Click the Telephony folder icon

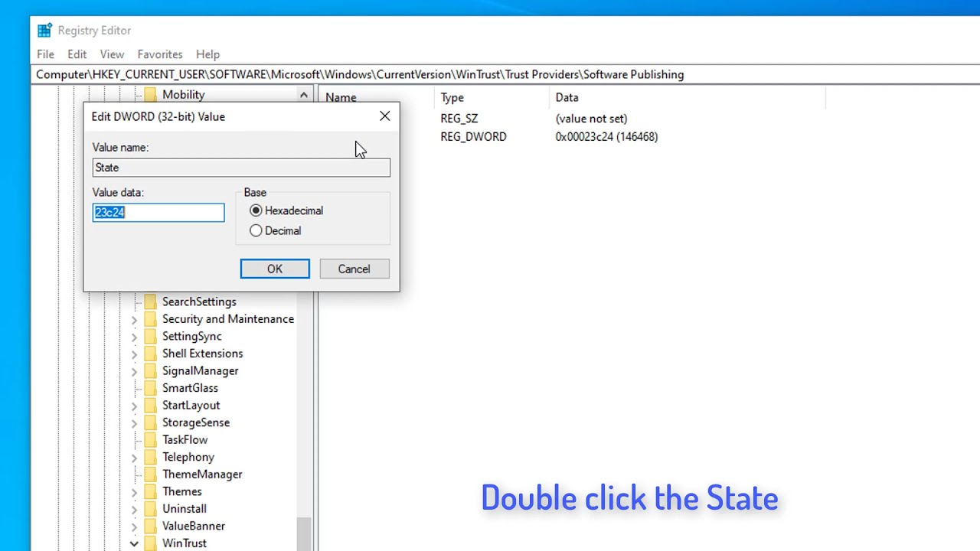click(x=150, y=457)
